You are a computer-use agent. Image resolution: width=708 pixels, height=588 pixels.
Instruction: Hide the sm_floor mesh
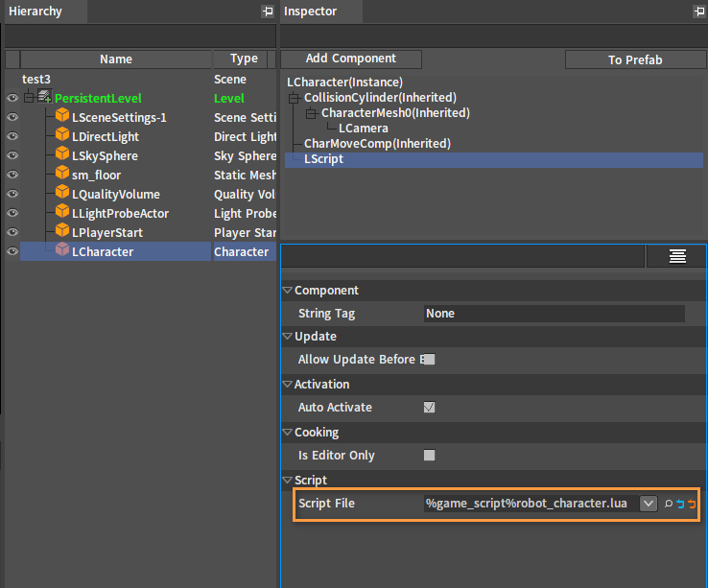12,175
